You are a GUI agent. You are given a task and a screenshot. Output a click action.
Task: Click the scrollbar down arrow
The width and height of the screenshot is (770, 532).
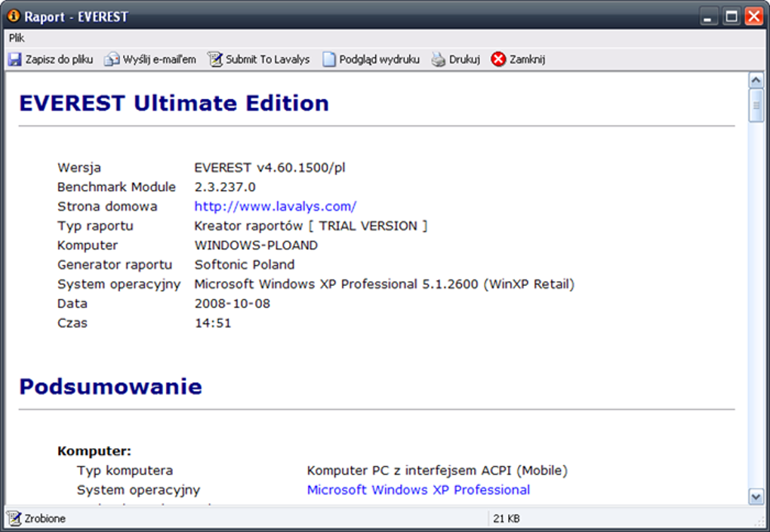click(x=757, y=497)
